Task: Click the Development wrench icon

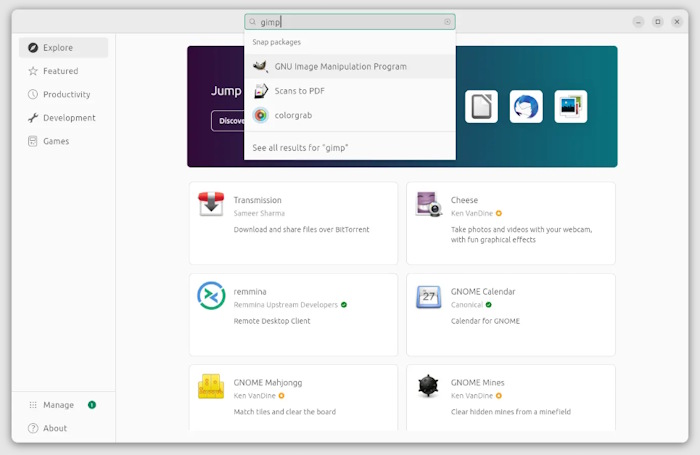Action: pyautogui.click(x=33, y=118)
